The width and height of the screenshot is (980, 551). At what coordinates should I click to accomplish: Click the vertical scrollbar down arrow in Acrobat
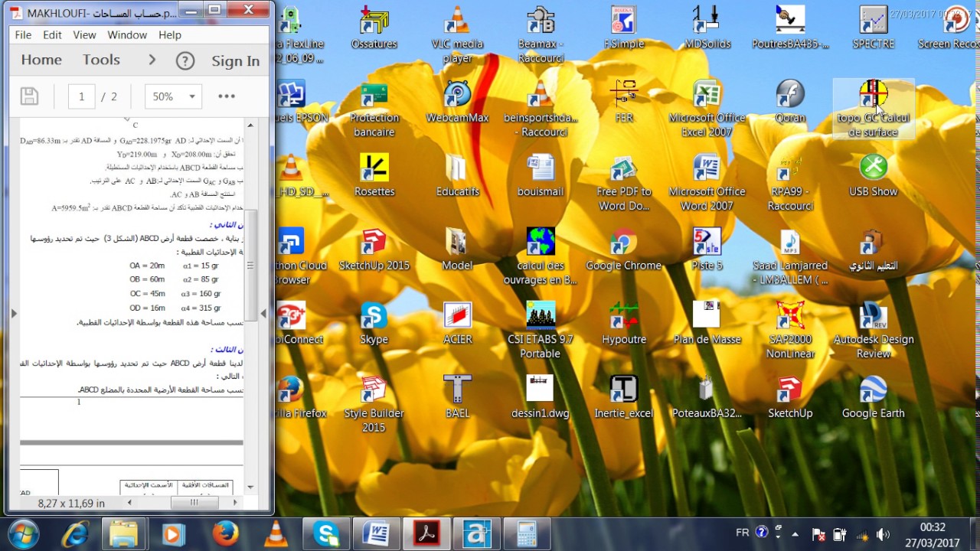tap(250, 487)
